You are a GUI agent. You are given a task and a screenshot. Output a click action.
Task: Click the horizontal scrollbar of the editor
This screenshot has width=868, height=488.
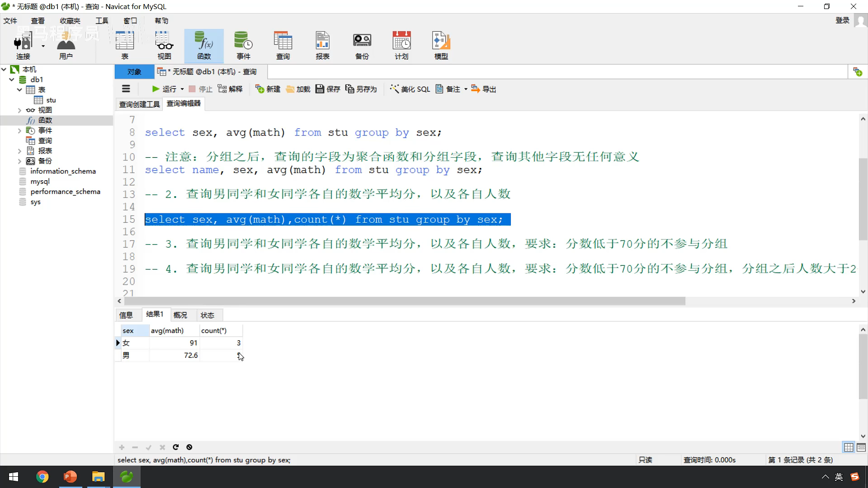click(x=405, y=301)
